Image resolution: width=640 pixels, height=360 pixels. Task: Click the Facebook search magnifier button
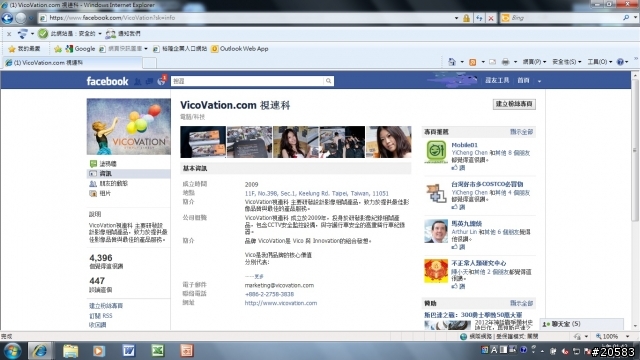[328, 81]
